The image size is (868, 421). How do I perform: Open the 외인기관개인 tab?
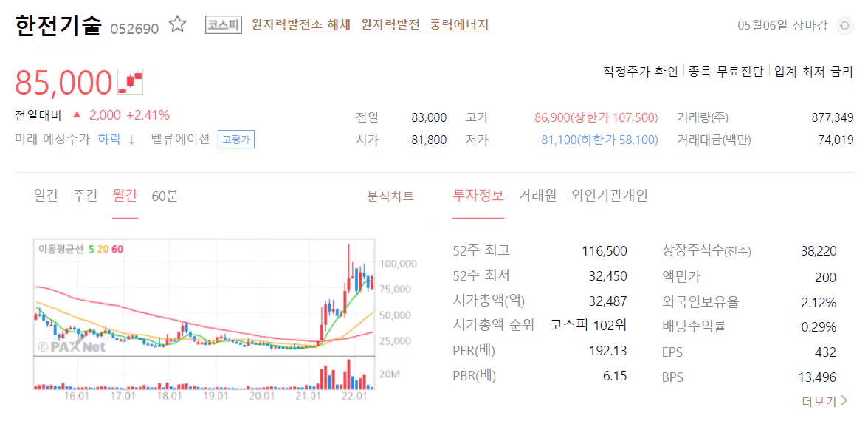click(610, 196)
